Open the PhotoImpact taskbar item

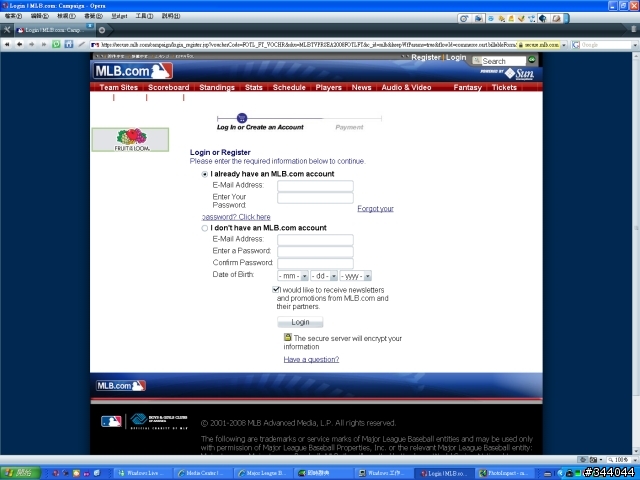507,473
